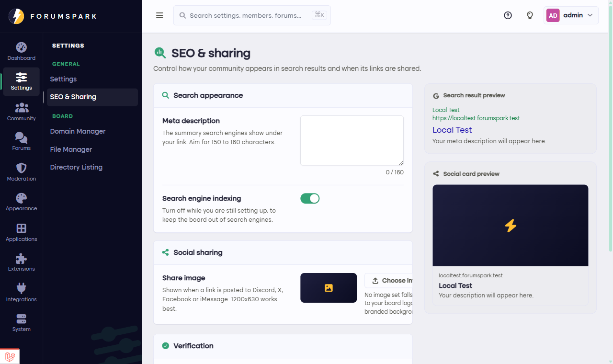The image size is (613, 364).
Task: Click the Local Test preview title link
Action: pyautogui.click(x=452, y=130)
